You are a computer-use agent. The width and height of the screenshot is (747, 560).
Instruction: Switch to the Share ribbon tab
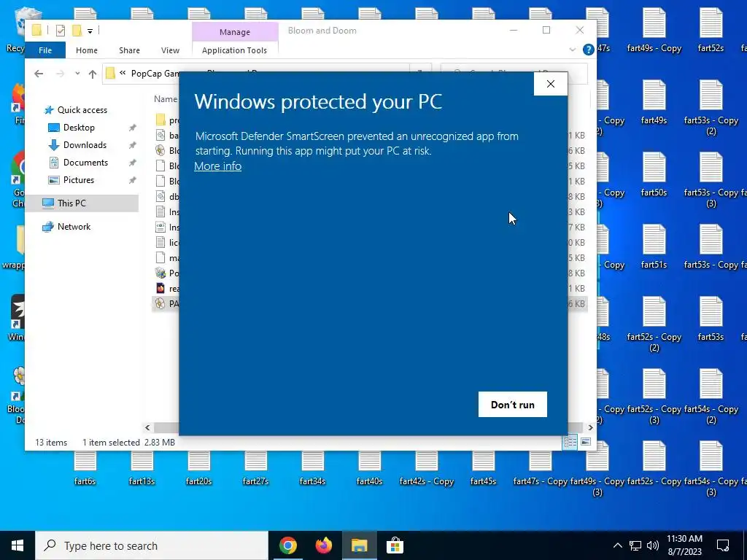pyautogui.click(x=130, y=50)
